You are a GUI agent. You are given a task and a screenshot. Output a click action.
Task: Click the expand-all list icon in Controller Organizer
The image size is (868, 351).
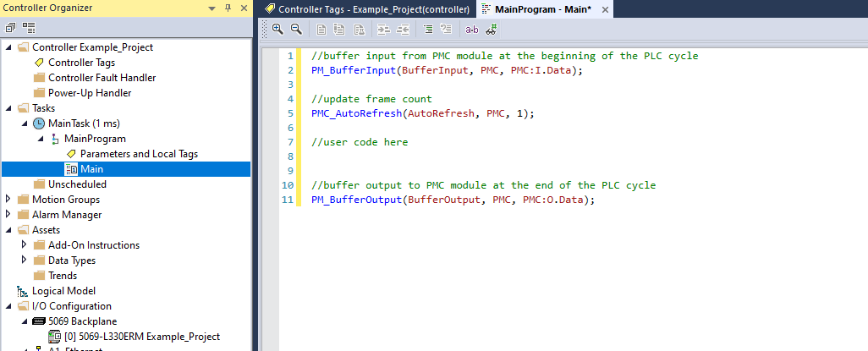pyautogui.click(x=29, y=27)
